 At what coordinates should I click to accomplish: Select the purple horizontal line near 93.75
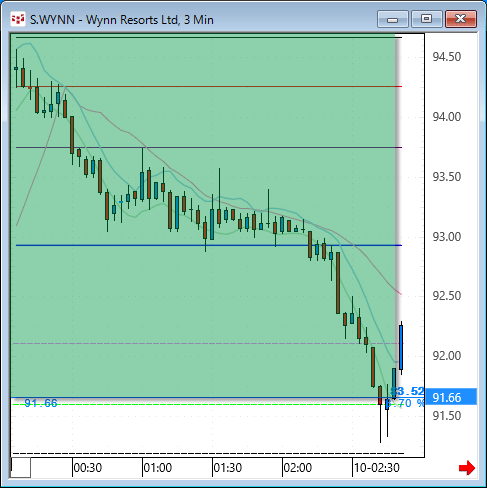(209, 147)
